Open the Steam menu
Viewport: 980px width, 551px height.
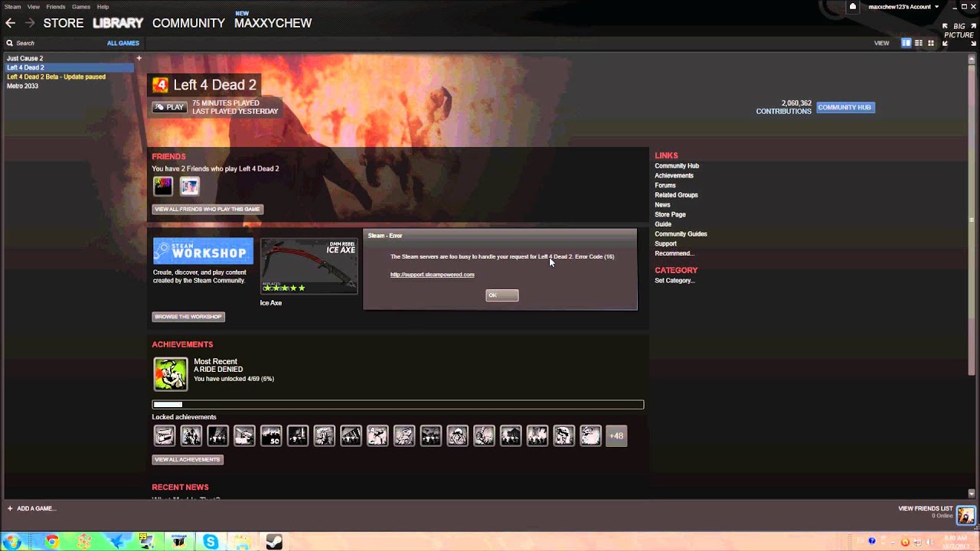click(12, 7)
